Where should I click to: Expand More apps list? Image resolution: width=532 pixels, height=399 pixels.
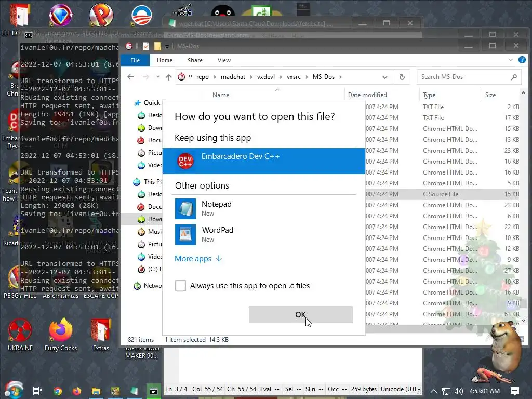coord(198,259)
